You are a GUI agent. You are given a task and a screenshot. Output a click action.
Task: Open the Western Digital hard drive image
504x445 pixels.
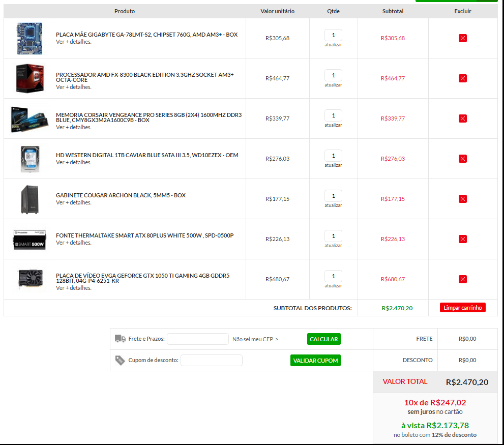click(x=30, y=159)
